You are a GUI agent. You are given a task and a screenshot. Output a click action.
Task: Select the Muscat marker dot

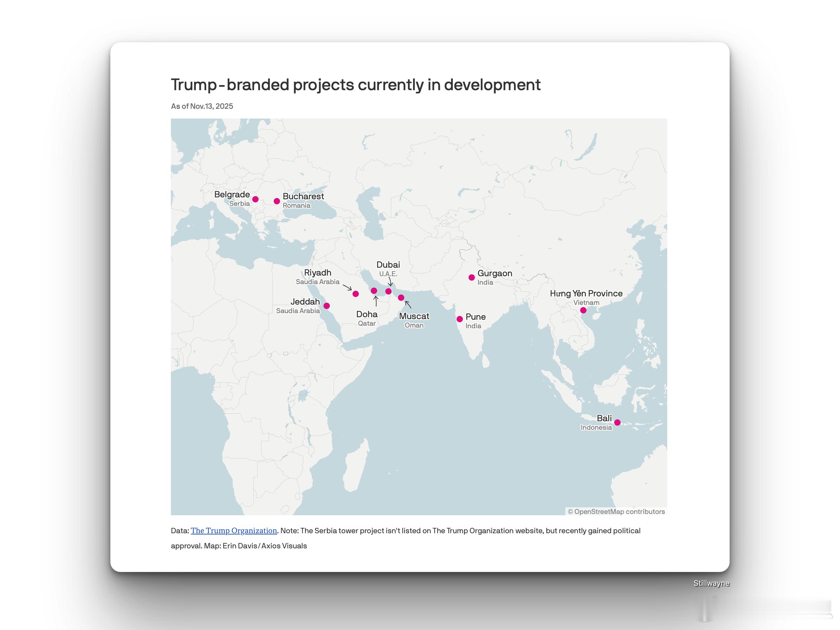[x=401, y=298]
